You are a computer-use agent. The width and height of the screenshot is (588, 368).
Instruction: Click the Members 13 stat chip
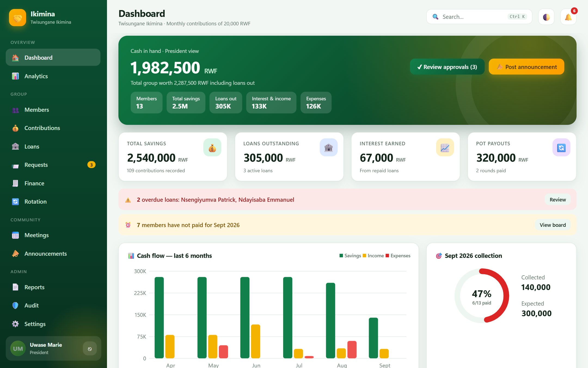coord(146,102)
